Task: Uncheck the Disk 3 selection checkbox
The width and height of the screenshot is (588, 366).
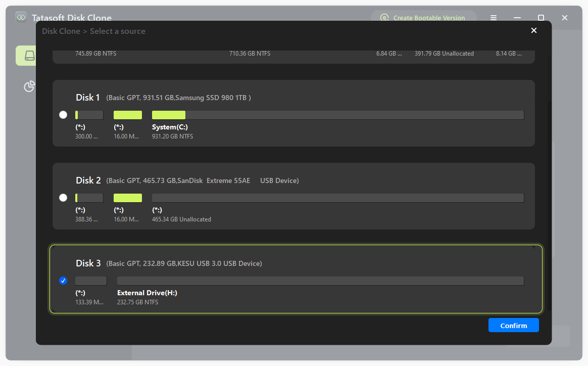Action: click(63, 280)
